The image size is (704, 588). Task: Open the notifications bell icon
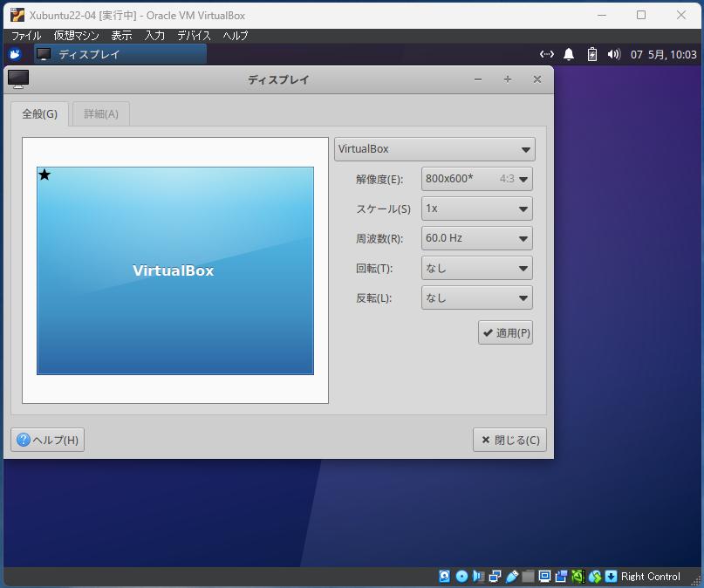[569, 54]
